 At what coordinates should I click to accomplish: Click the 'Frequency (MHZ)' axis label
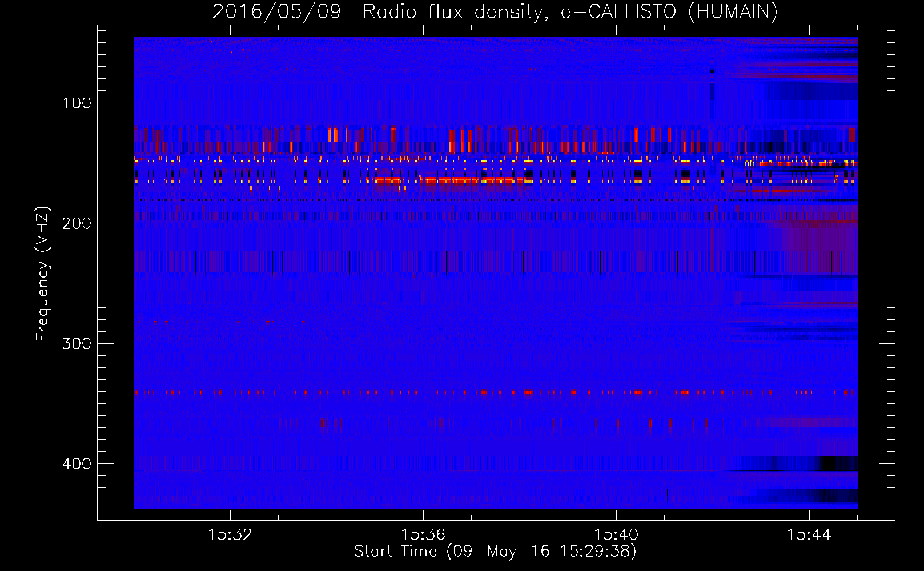pyautogui.click(x=43, y=274)
